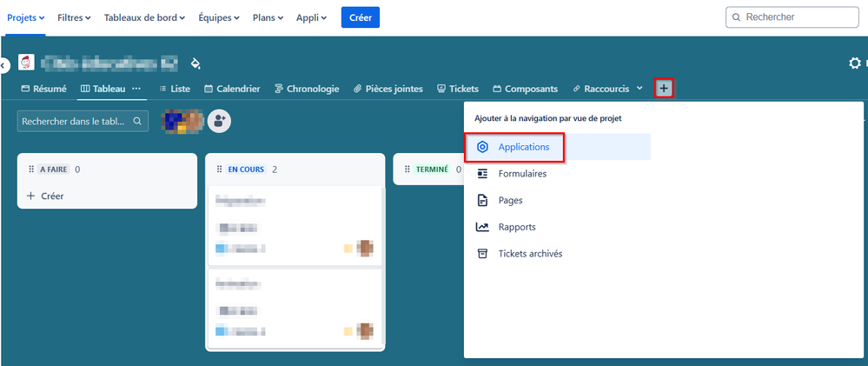Grab the EN COURS column drag handle
This screenshot has width=868, height=366.
(x=219, y=170)
